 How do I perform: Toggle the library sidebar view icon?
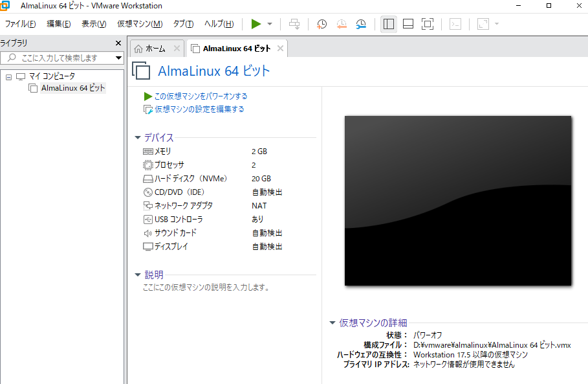click(x=389, y=24)
